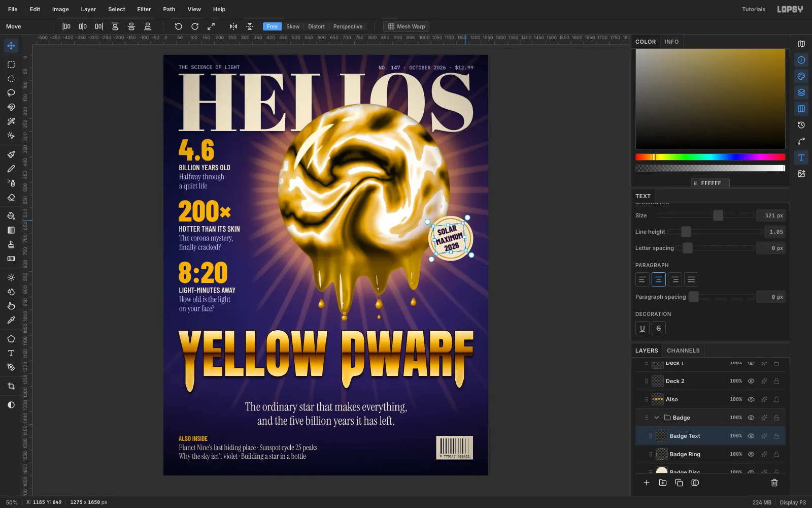Screen dimensions: 812x508
Task: Click the Letter spacing value field
Action: tap(771, 248)
